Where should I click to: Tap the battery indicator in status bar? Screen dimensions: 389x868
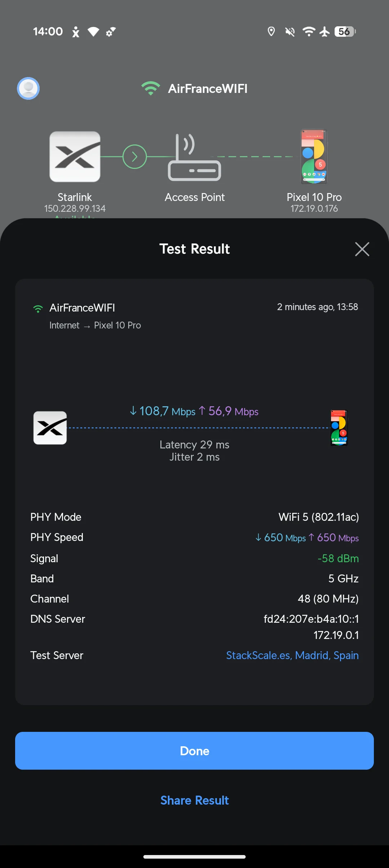click(x=345, y=32)
